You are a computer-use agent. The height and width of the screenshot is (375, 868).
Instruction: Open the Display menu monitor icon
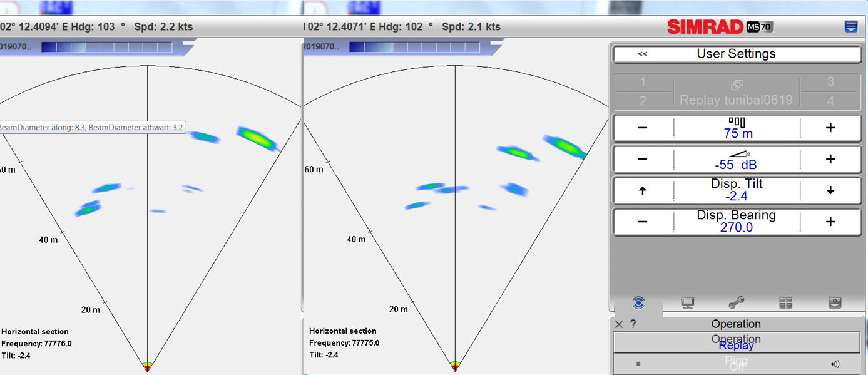point(688,303)
